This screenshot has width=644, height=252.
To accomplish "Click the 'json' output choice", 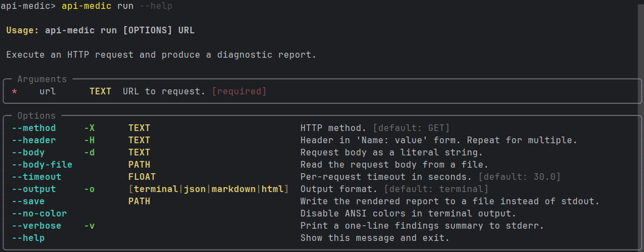I will (x=195, y=189).
